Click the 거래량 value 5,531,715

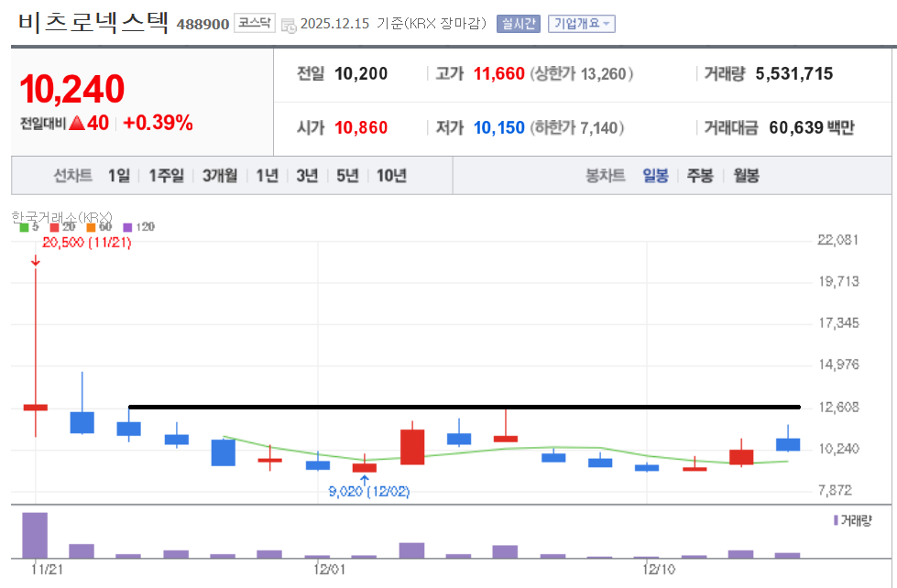click(x=794, y=74)
